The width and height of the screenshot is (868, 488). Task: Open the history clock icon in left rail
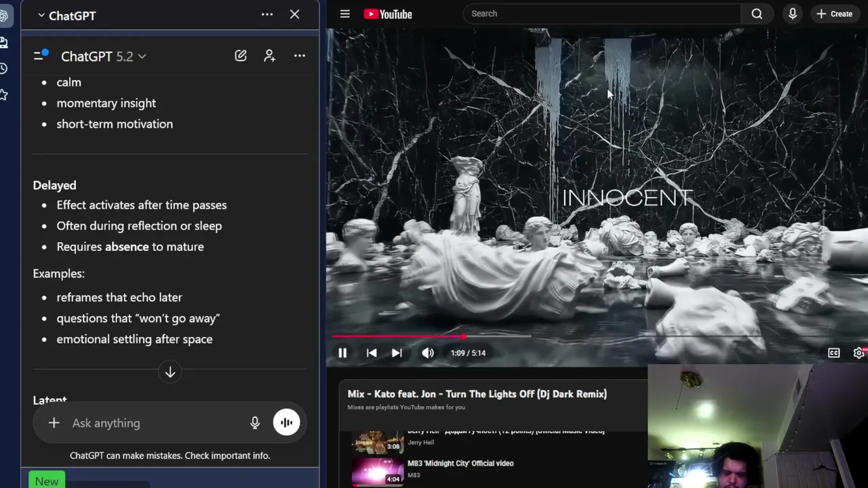tap(3, 69)
